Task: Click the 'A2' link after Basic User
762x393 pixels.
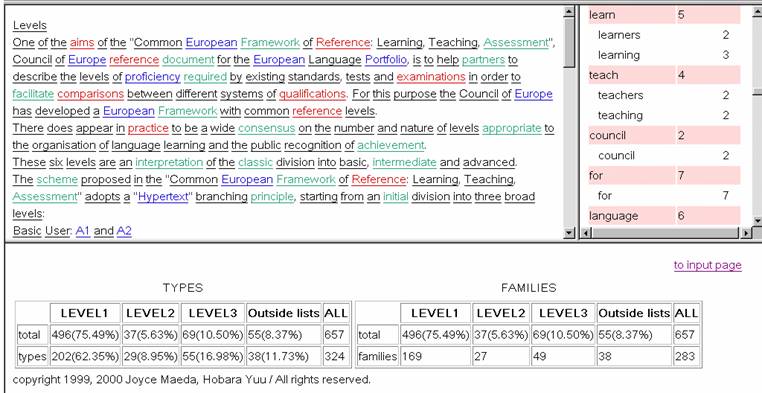Action: pyautogui.click(x=124, y=231)
